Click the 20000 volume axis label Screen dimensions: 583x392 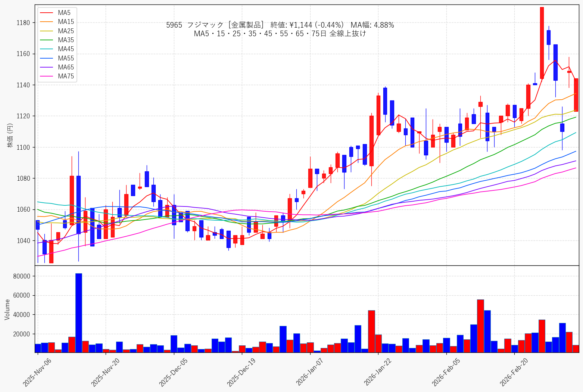(x=22, y=334)
